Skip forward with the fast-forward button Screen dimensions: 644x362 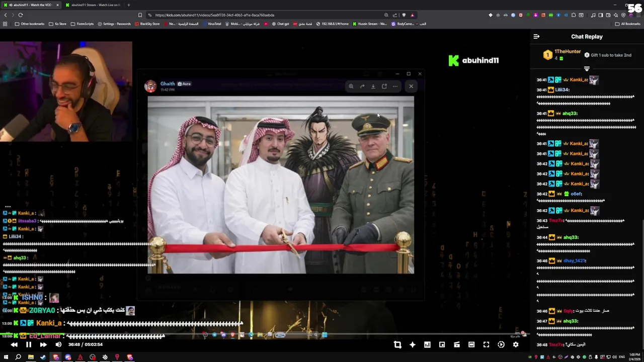click(43, 344)
